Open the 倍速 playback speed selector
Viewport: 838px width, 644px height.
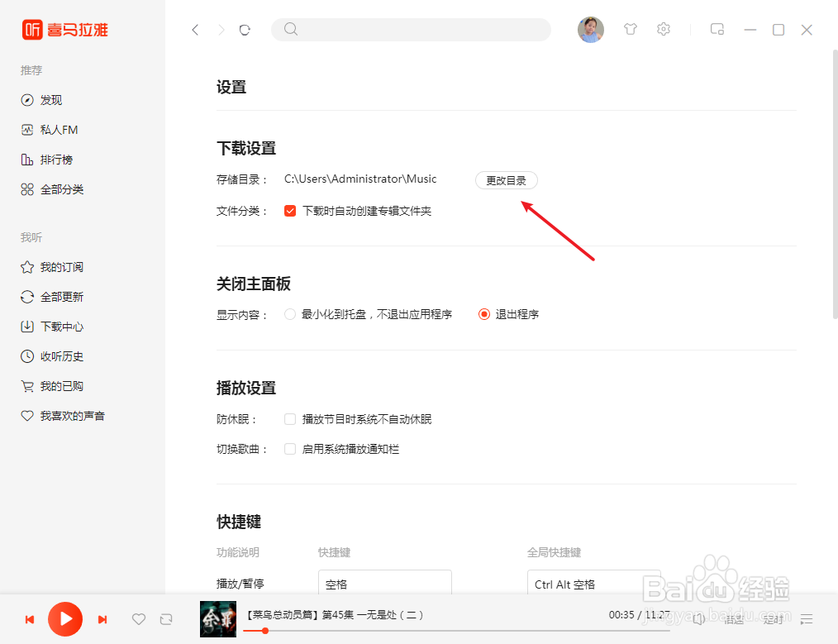(733, 619)
